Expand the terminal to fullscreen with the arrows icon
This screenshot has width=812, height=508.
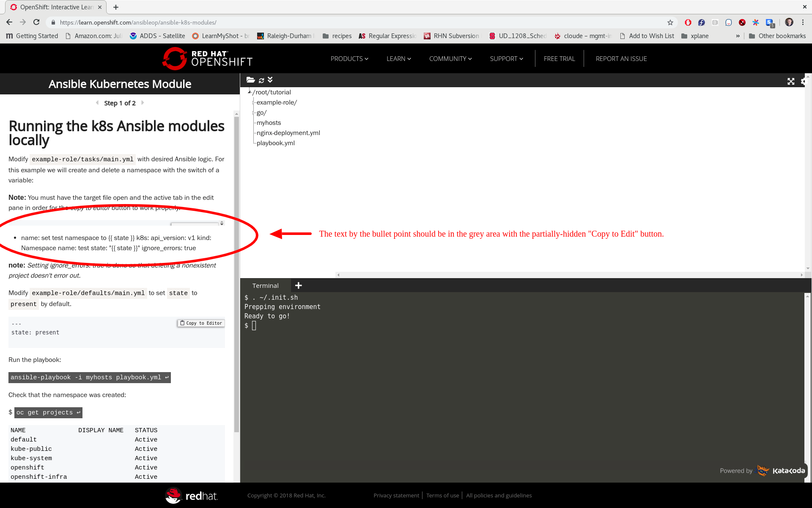click(791, 81)
